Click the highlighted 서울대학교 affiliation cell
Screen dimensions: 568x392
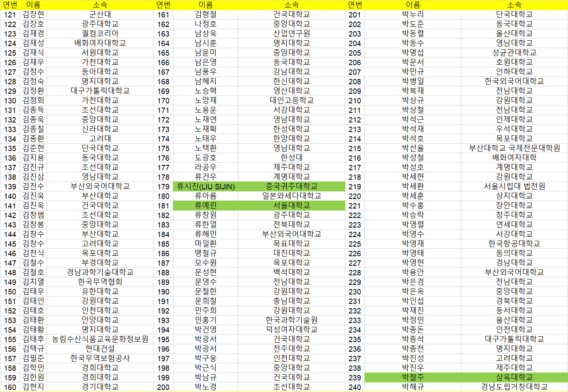click(x=292, y=206)
